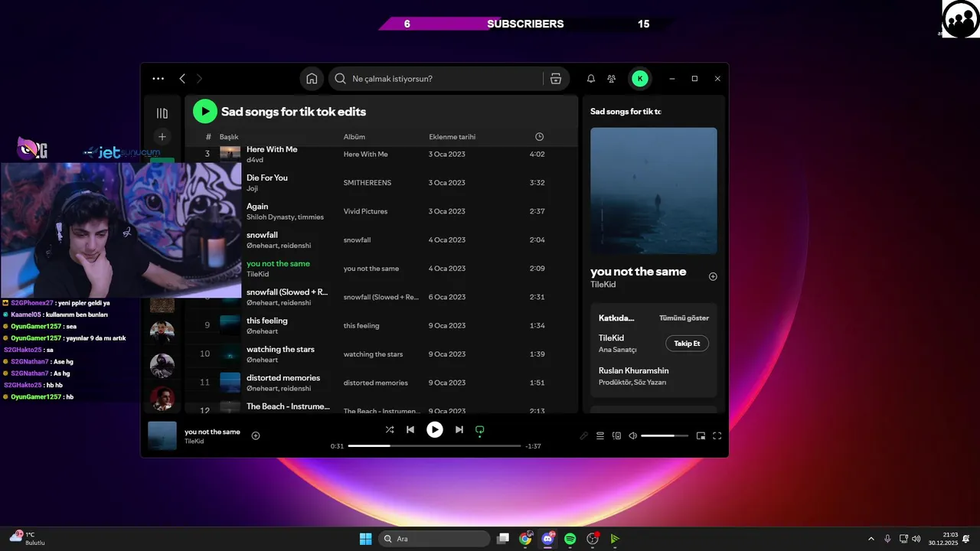
Task: Click the large cover art in Now Playing panel
Action: click(654, 191)
